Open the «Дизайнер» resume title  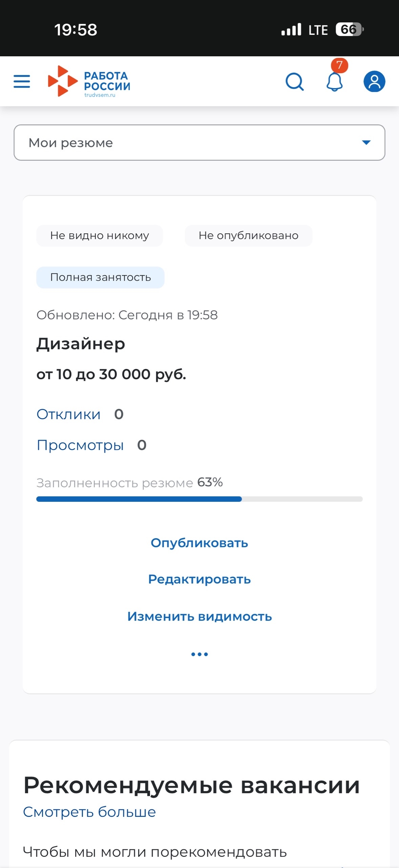[81, 344]
